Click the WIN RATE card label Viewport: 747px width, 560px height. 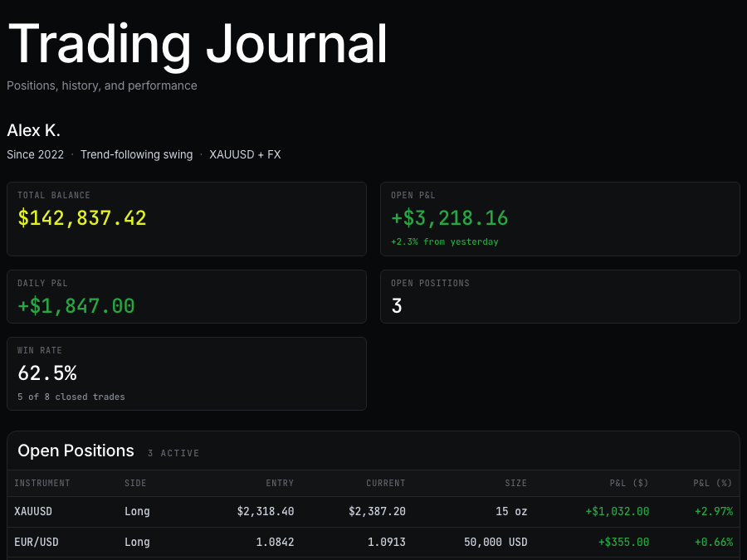point(40,350)
